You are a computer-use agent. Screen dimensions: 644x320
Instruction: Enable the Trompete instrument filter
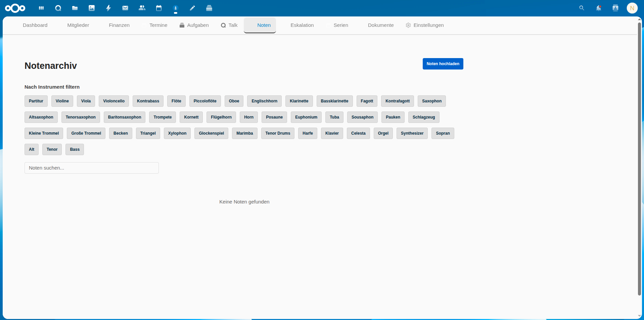tap(163, 117)
